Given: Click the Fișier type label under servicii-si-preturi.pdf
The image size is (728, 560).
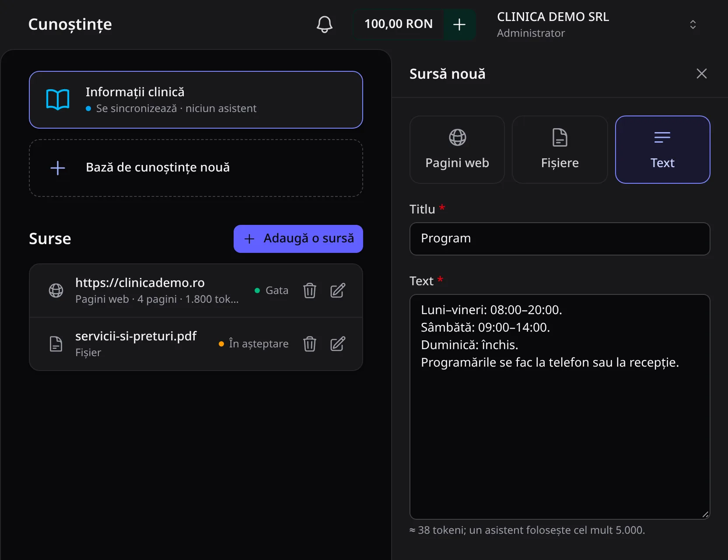Looking at the screenshot, I should click(x=88, y=353).
